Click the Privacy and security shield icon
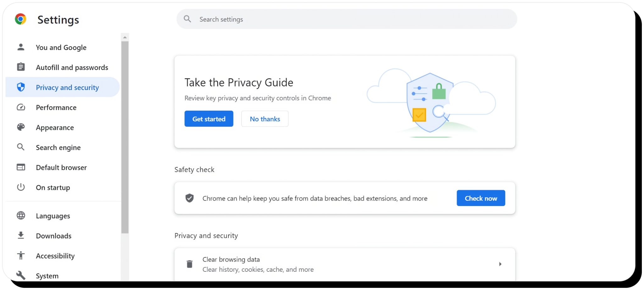This screenshot has height=290, width=644. click(20, 87)
